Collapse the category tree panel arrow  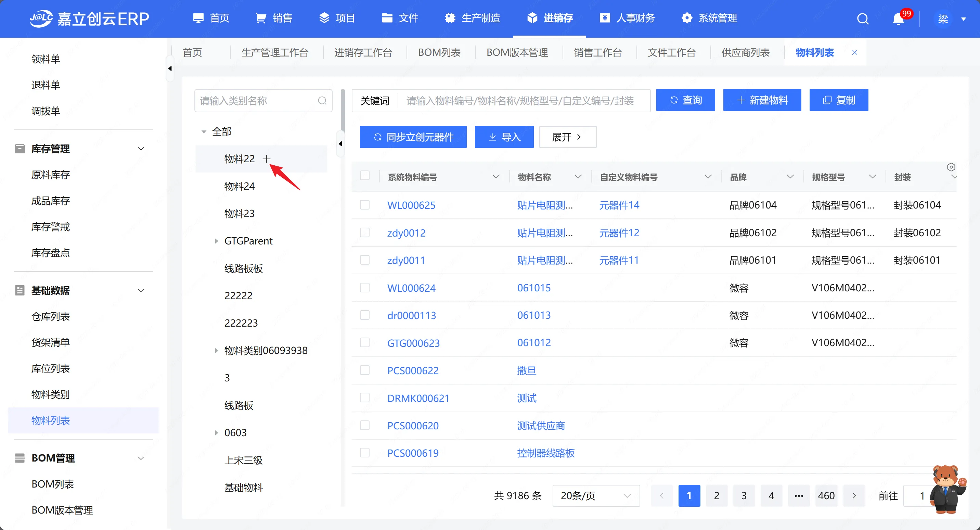(x=340, y=143)
